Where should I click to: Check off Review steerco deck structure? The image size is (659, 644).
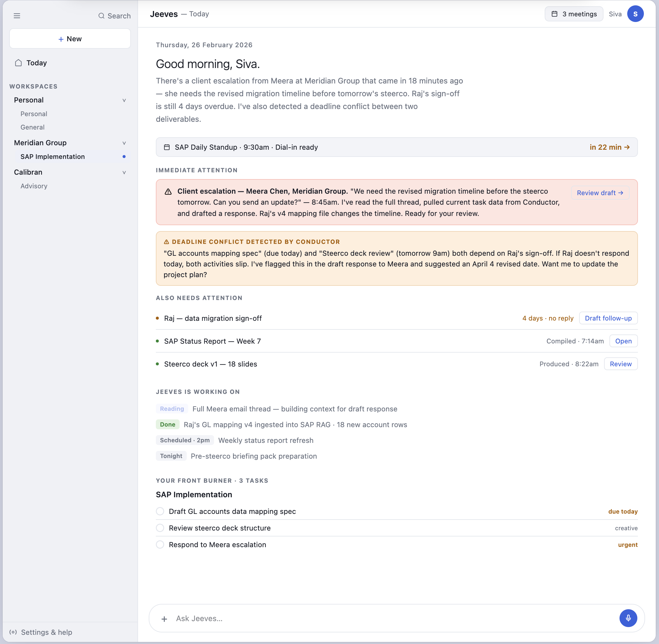point(160,528)
